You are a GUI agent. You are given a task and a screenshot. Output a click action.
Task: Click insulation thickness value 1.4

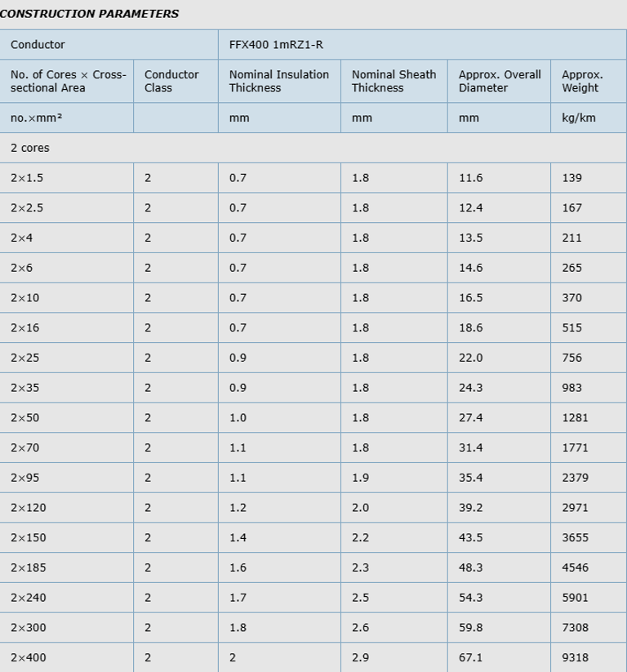point(238,537)
